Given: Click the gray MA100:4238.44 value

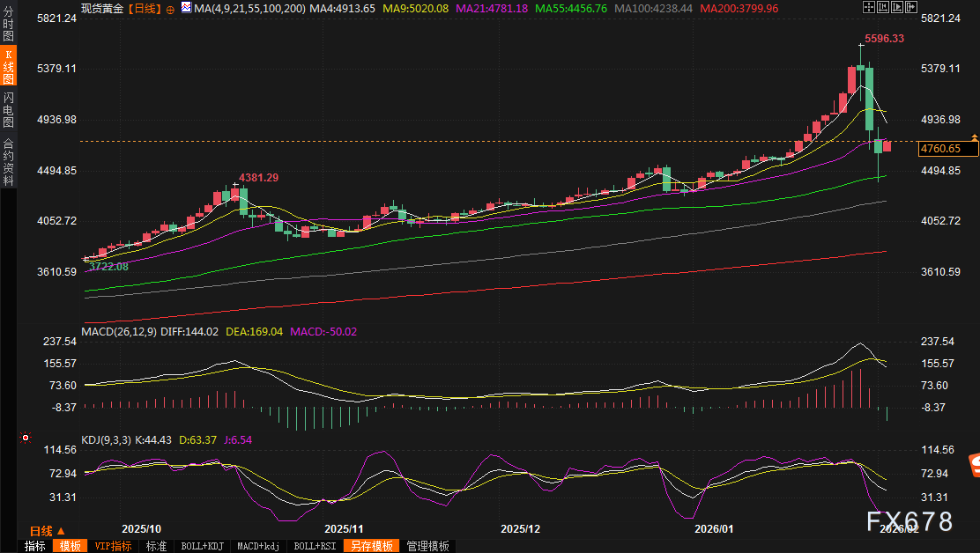Looking at the screenshot, I should click(654, 9).
